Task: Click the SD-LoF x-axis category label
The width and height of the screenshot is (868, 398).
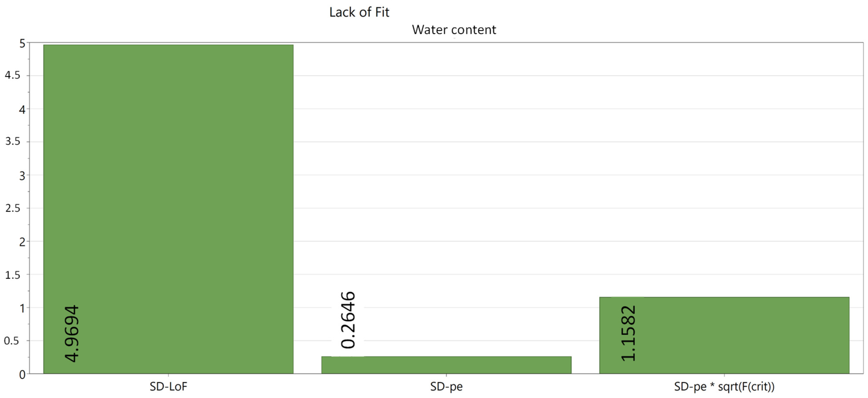Action: pyautogui.click(x=168, y=387)
